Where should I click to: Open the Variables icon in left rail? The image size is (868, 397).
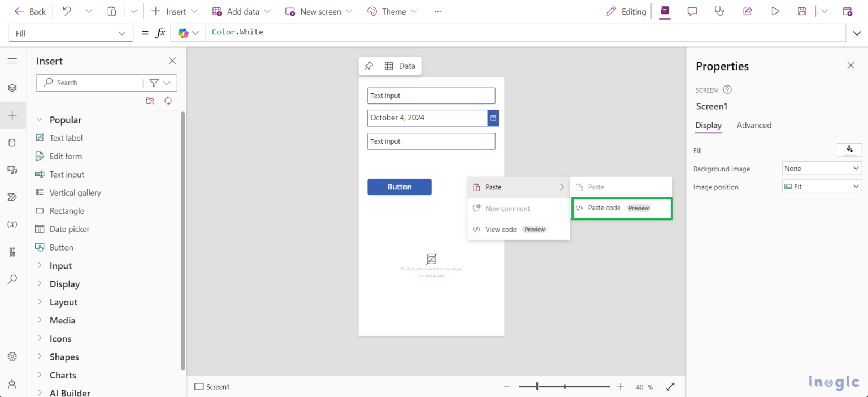[x=12, y=224]
